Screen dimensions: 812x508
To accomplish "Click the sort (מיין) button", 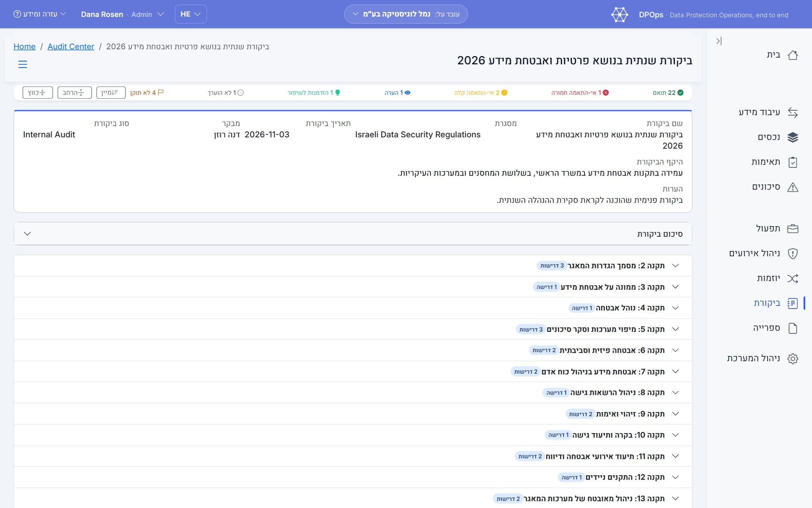I will click(111, 93).
